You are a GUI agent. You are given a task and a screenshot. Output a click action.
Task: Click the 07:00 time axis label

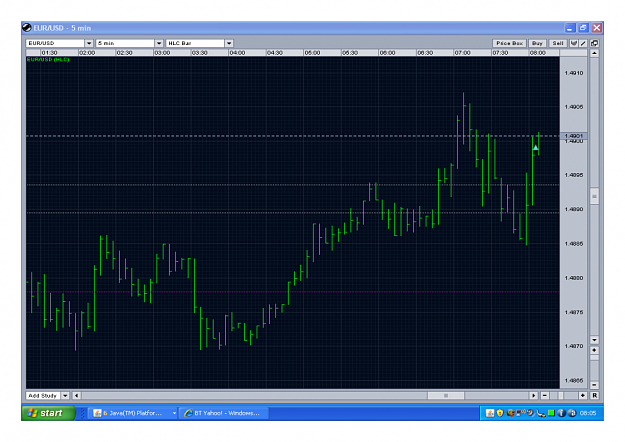(x=462, y=53)
